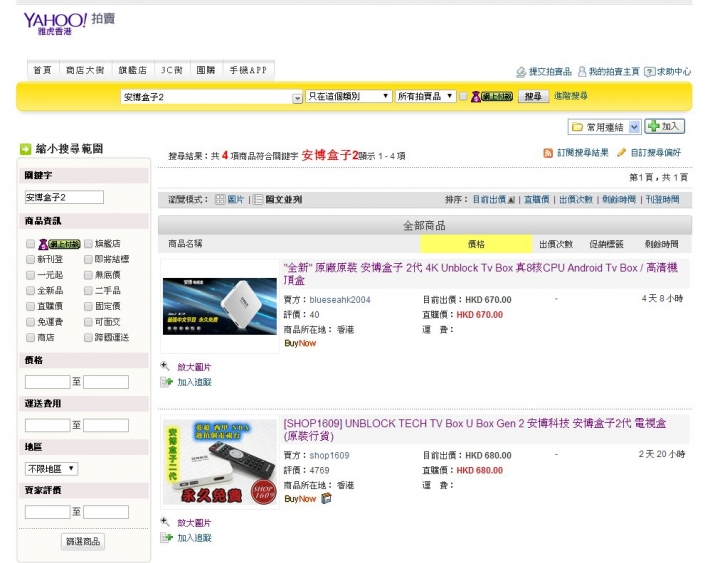Screen dimensions: 720x563
Task: Click the 搜尋 search button
Action: [533, 96]
